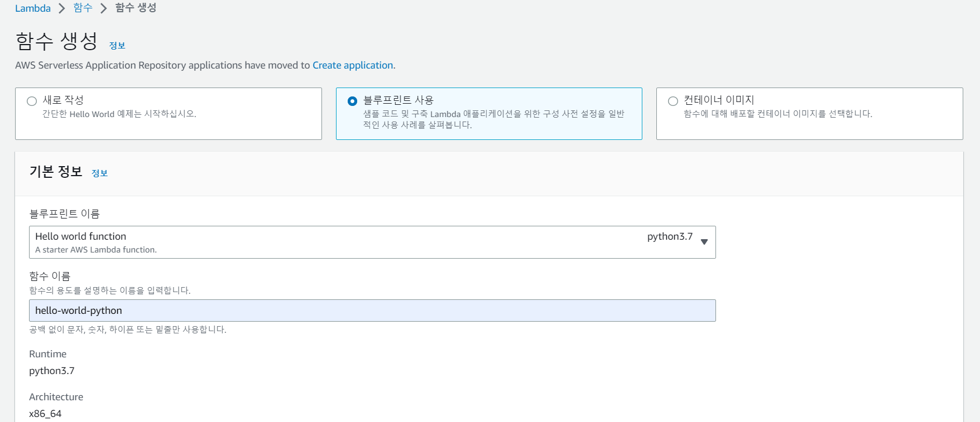Screen dimensions: 980x422
Task: Click the 함수 생성 page heading
Action: [57, 41]
